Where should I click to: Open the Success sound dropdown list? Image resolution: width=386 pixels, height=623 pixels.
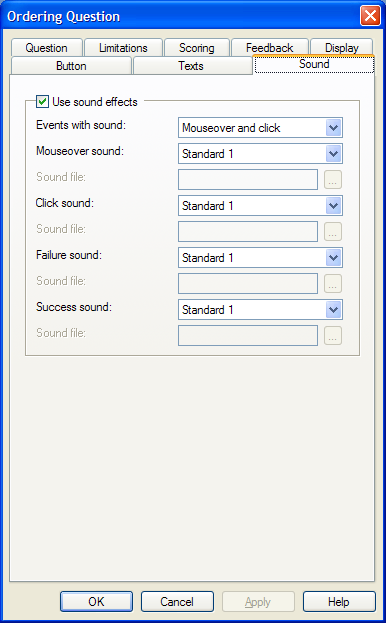[x=260, y=310]
